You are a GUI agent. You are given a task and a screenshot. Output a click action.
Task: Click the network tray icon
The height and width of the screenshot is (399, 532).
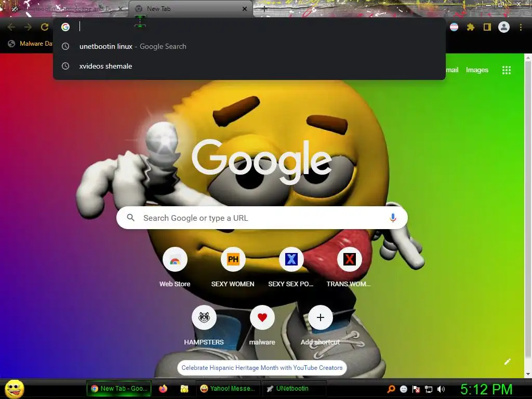429,389
